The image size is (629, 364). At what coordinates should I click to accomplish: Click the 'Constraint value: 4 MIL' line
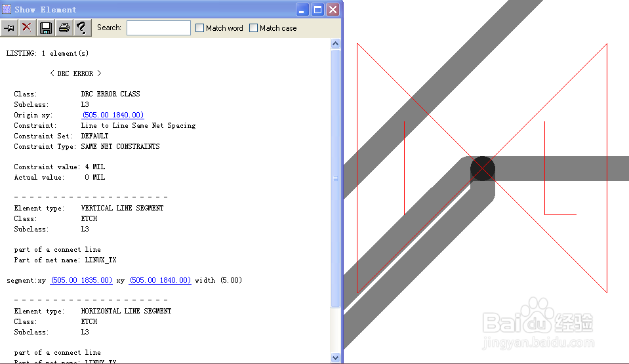(60, 167)
